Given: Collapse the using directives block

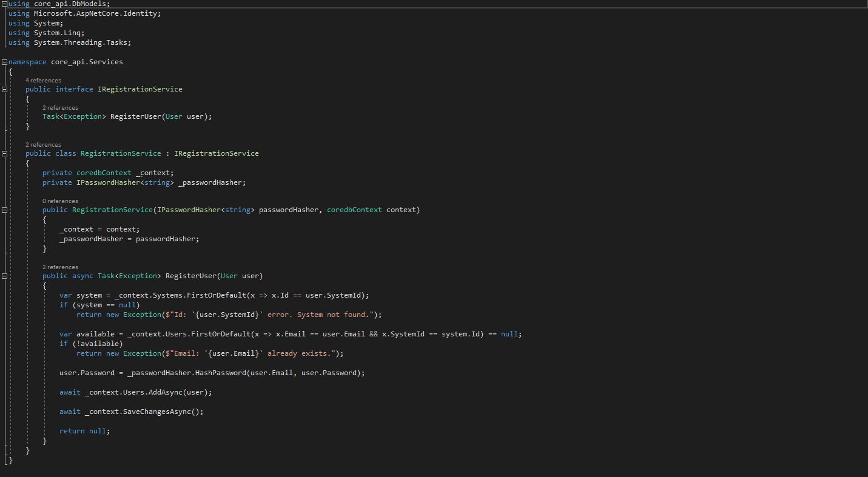Looking at the screenshot, I should [x=5, y=4].
